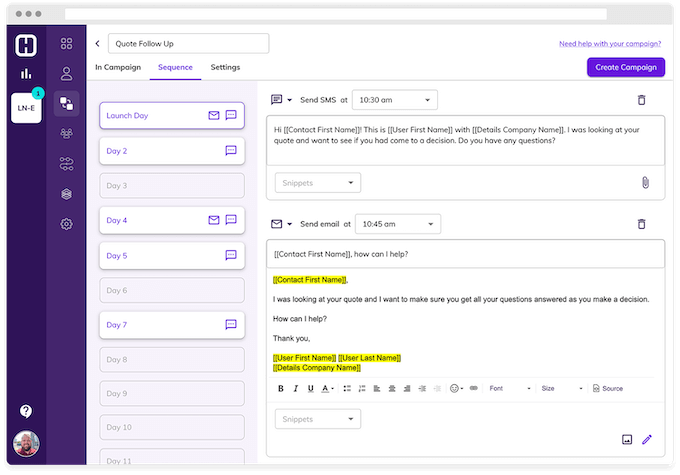This screenshot has height=475, width=680.
Task: Toggle italic formatting in email editor
Action: (295, 388)
